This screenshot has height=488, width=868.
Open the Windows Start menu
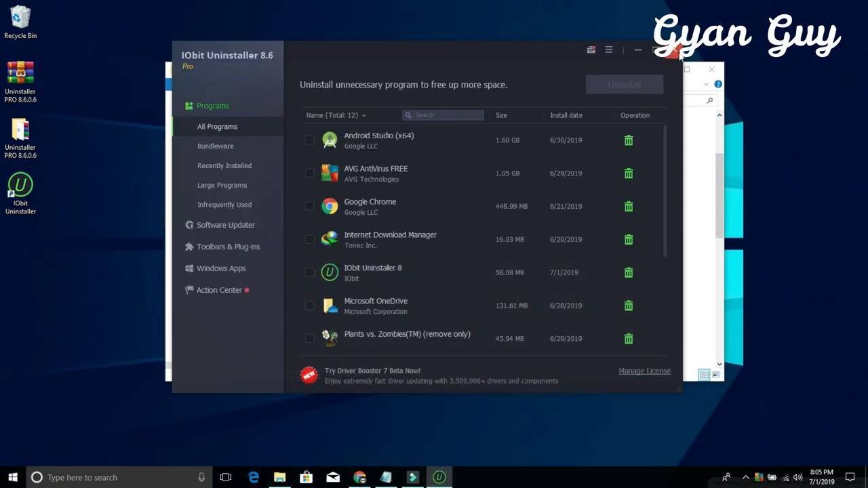click(13, 477)
